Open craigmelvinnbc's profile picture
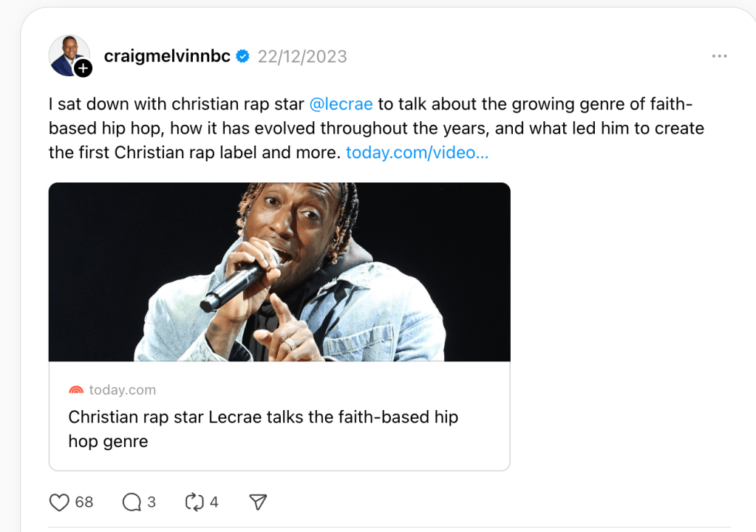Viewport: 756px width, 532px height. (x=67, y=54)
